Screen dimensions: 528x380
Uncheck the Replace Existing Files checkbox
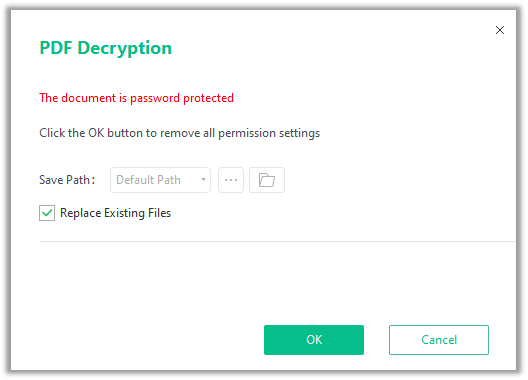tap(47, 213)
